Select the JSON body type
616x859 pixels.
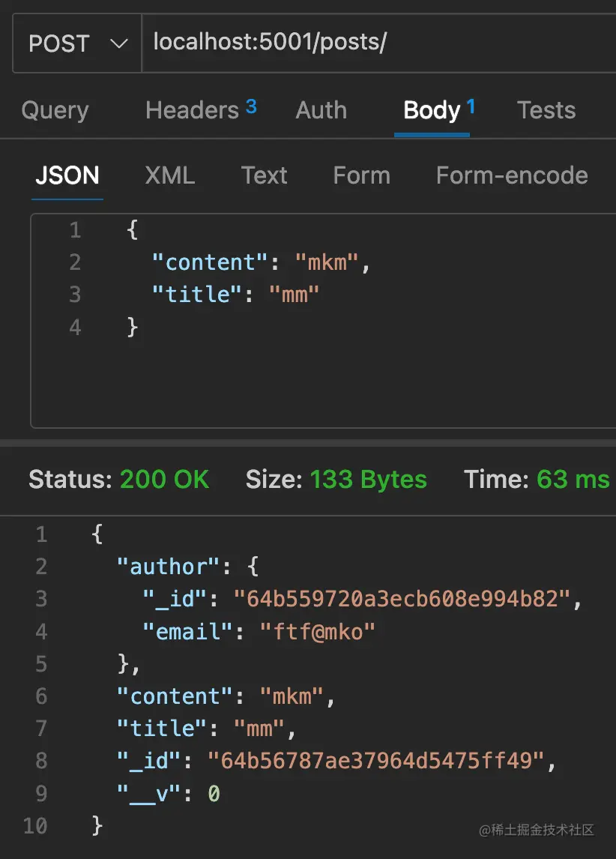point(67,175)
